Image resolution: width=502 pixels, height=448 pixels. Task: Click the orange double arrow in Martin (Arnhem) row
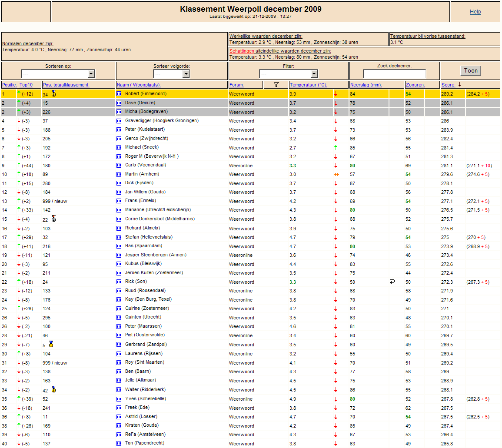pyautogui.click(x=336, y=174)
